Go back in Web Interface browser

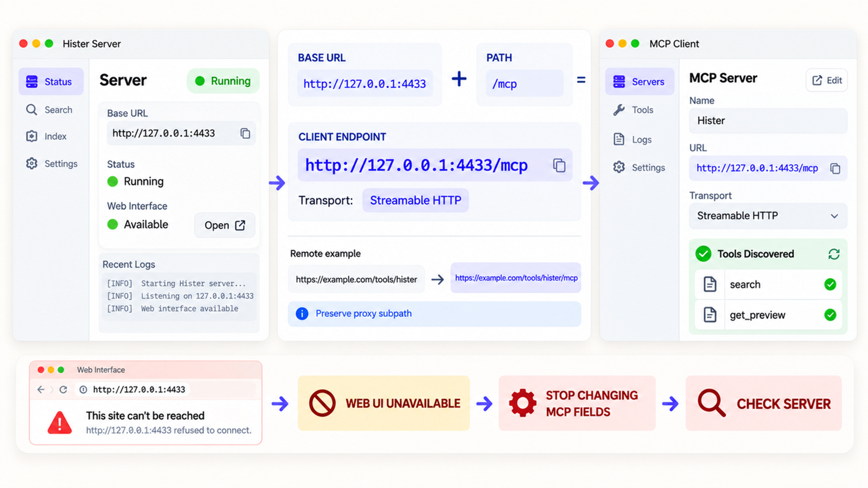tap(41, 389)
